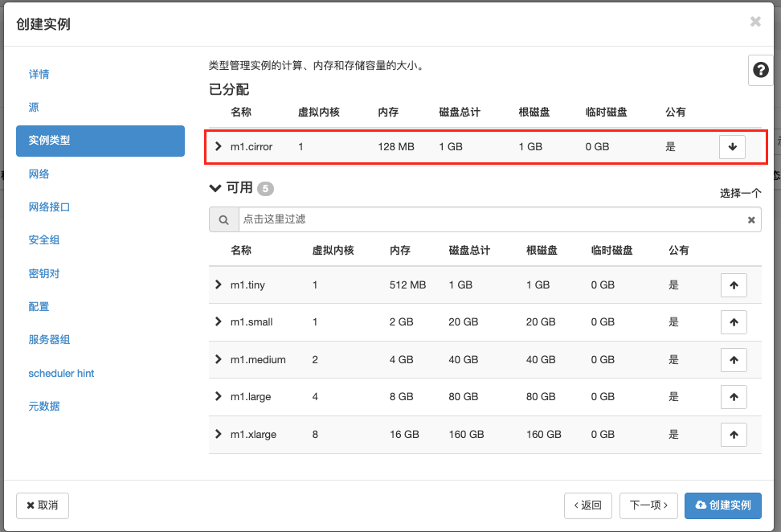The height and width of the screenshot is (532, 781).
Task: Expand details of the m1.medium row
Action: (219, 359)
